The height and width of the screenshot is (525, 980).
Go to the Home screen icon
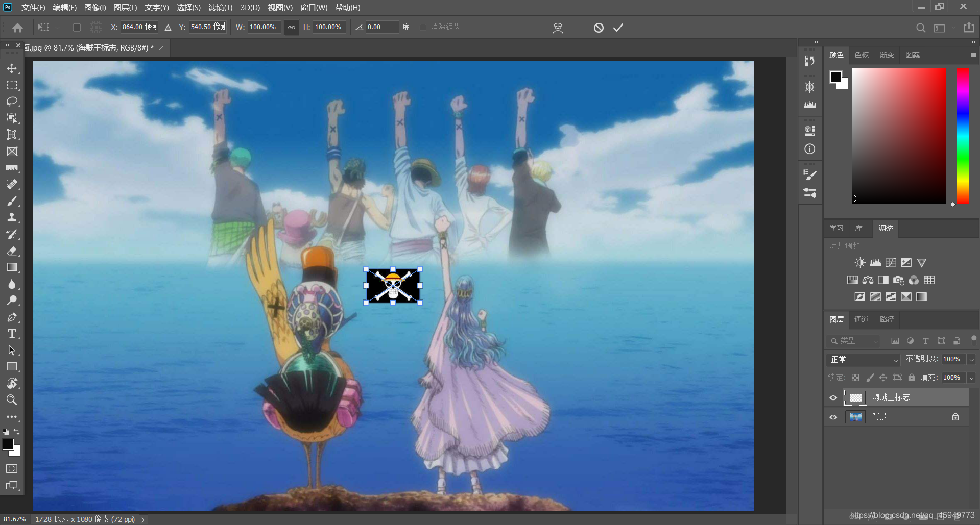click(x=17, y=28)
